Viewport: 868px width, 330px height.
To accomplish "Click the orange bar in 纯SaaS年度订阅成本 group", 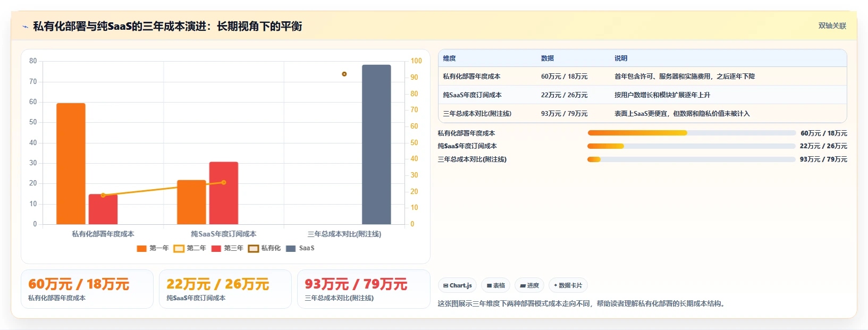I will click(x=191, y=202).
